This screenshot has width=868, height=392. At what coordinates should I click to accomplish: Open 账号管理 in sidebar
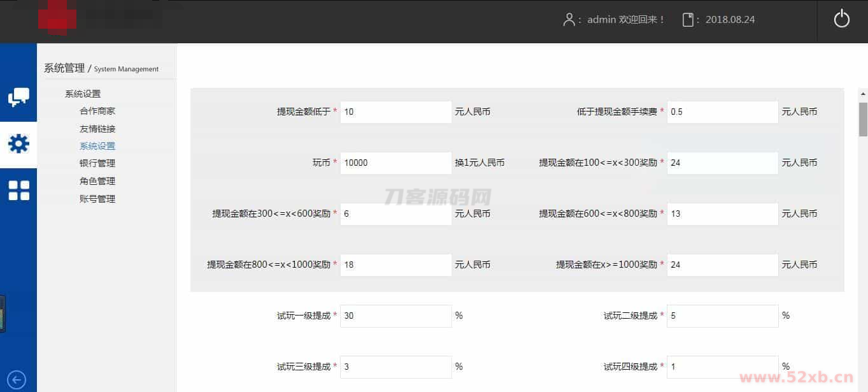point(97,199)
